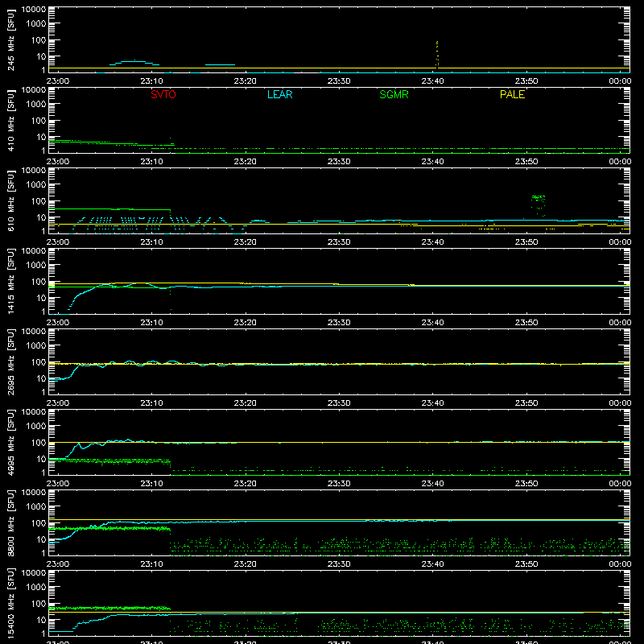The height and width of the screenshot is (644, 644).
Task: Click the cyan LEAR station label
Action: [279, 94]
